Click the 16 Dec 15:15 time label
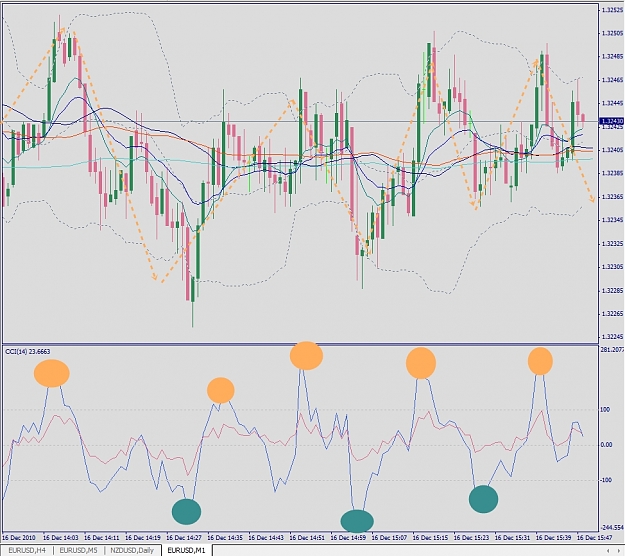625x556 pixels. coord(430,538)
